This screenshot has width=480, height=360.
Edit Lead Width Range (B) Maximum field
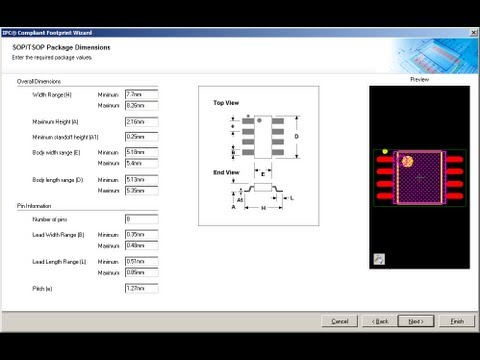pos(142,245)
